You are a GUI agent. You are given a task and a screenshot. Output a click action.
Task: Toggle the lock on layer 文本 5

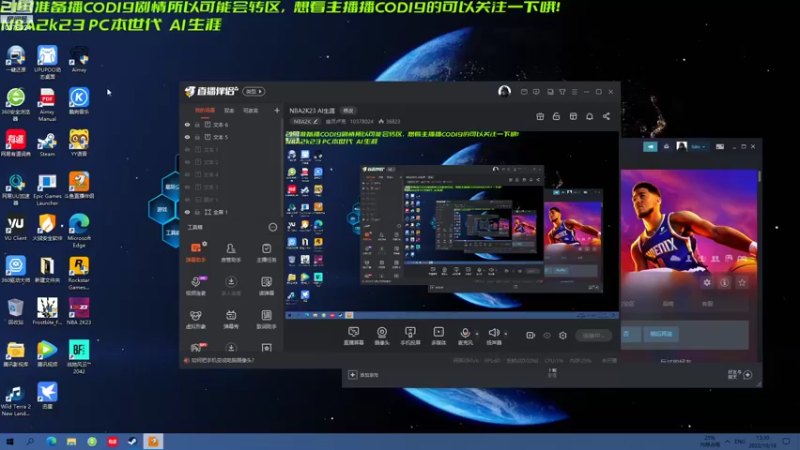coord(197,137)
